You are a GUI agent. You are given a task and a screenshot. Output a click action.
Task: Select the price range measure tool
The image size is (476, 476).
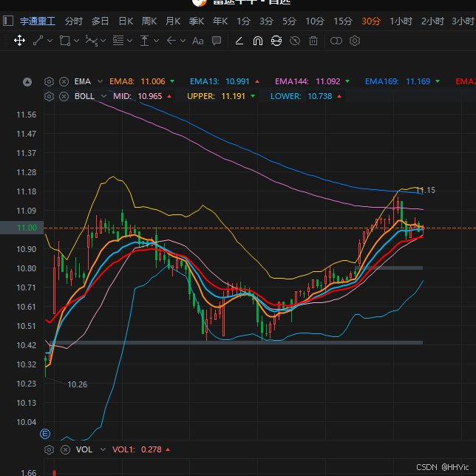click(145, 41)
